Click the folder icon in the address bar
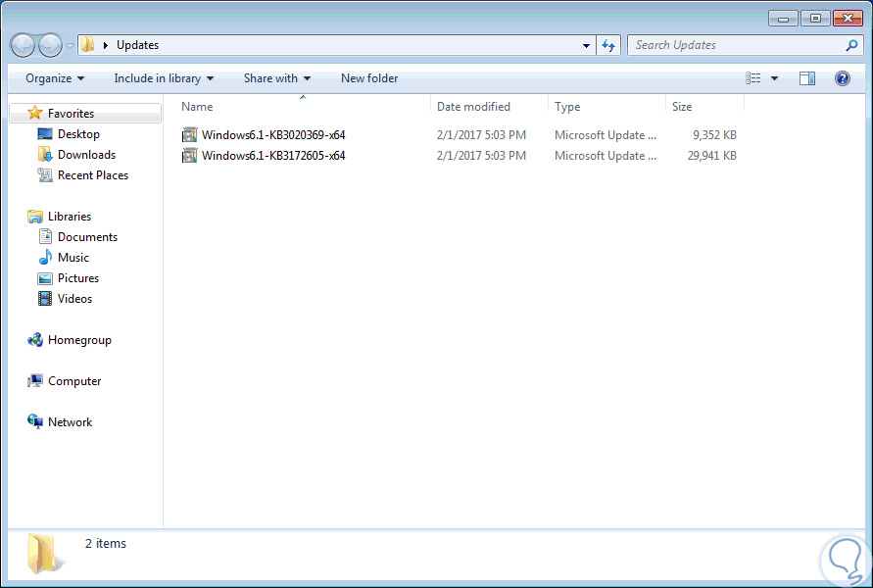Screen dimensions: 873x588 click(87, 44)
